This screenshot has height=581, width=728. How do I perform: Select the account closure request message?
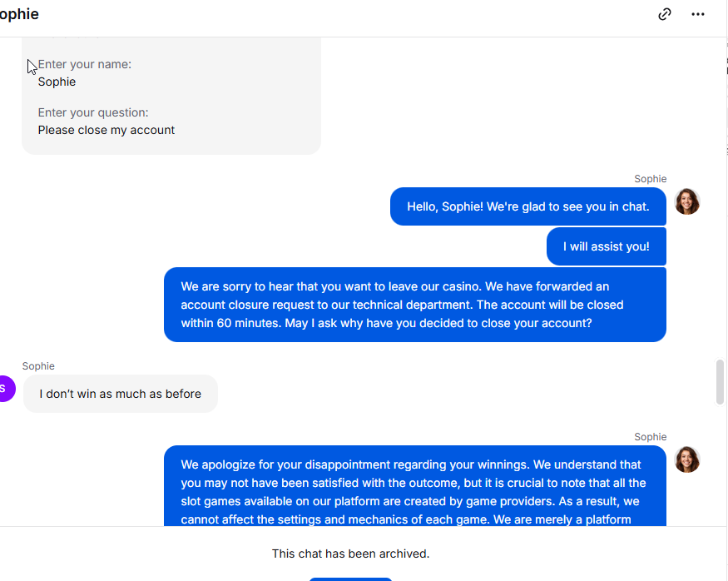414,305
